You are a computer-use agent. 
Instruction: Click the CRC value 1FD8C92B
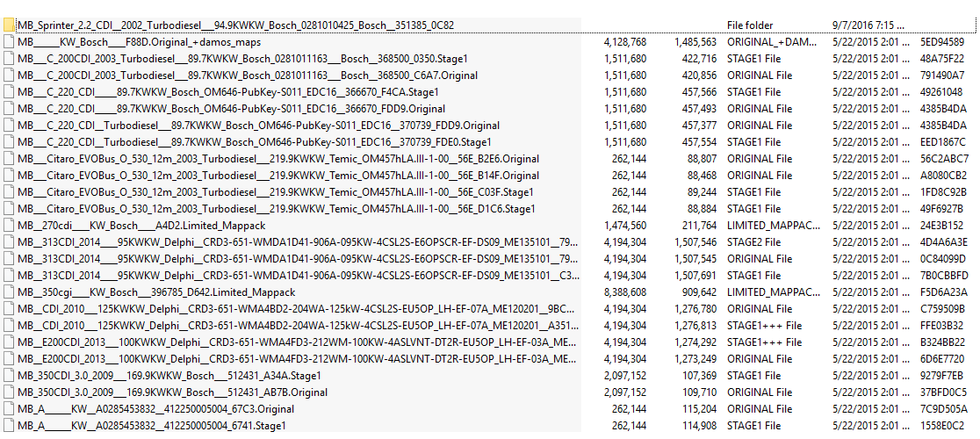[942, 191]
